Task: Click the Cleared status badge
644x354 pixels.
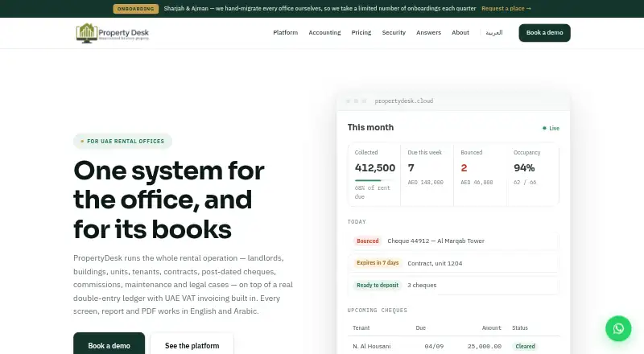Action: click(x=525, y=346)
